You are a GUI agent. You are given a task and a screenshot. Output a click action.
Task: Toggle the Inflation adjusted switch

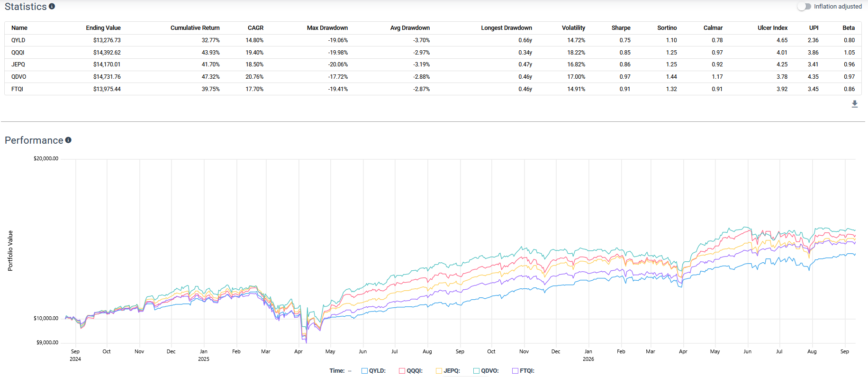click(804, 7)
